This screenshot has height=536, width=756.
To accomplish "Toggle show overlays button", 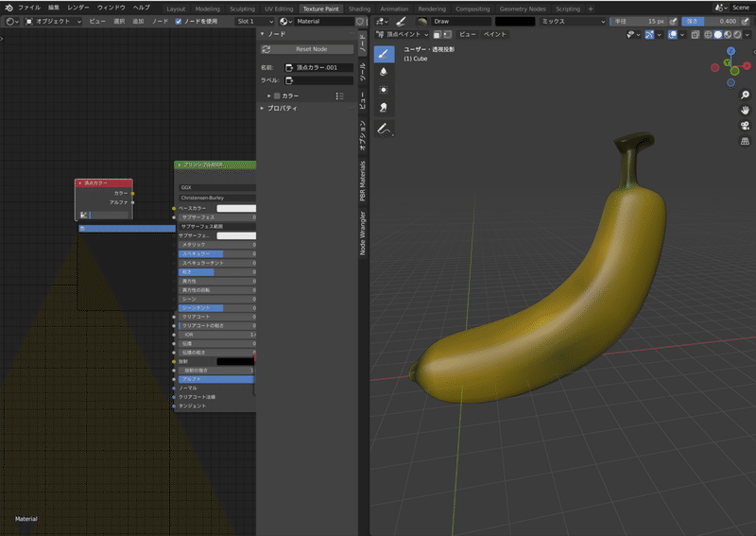I will tap(672, 35).
